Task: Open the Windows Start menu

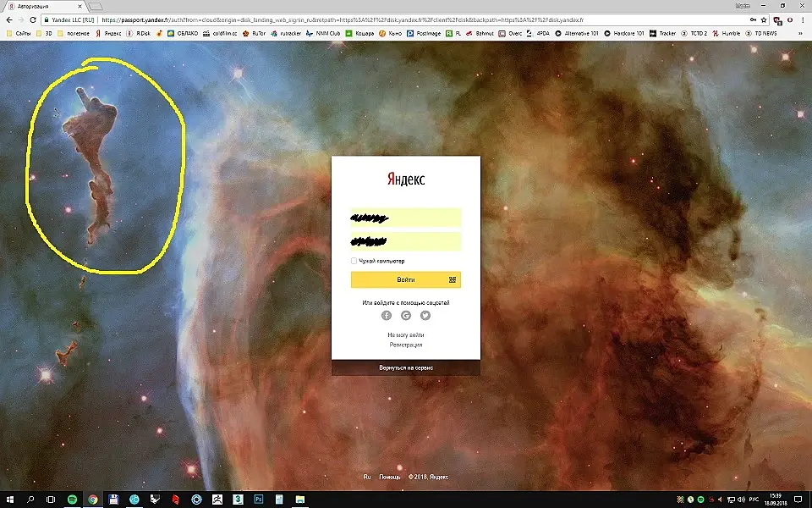Action: [10, 500]
